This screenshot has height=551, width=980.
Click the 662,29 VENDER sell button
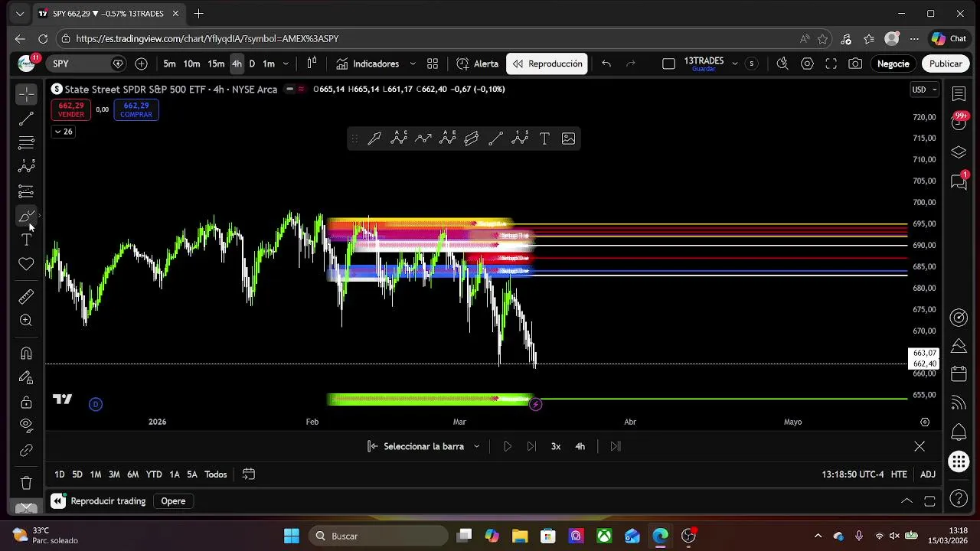coord(71,110)
